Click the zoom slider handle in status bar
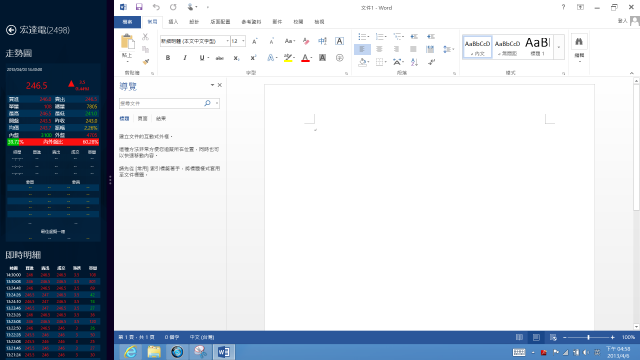 tap(588, 337)
